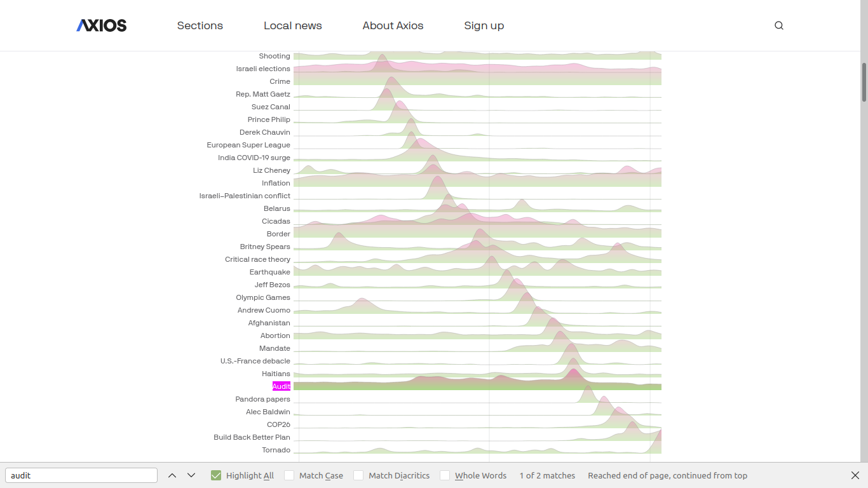Select the Suez Canal label
Image resolution: width=868 pixels, height=488 pixels.
click(271, 107)
